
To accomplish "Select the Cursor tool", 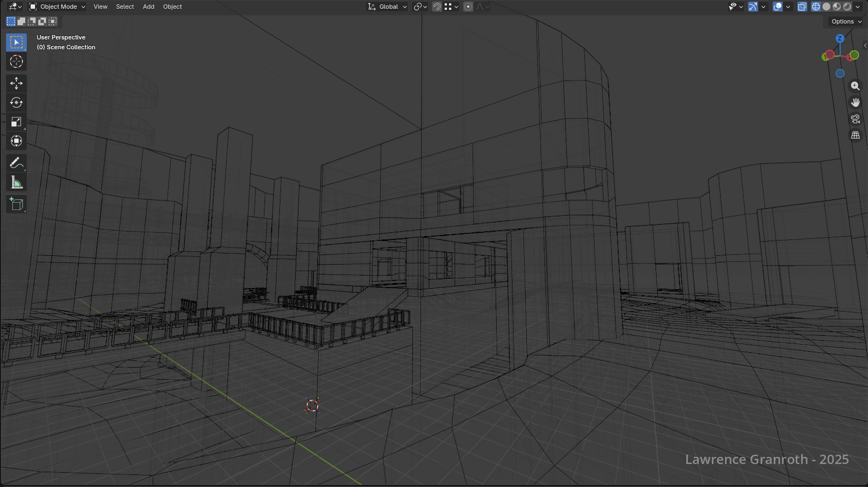I will [x=16, y=61].
